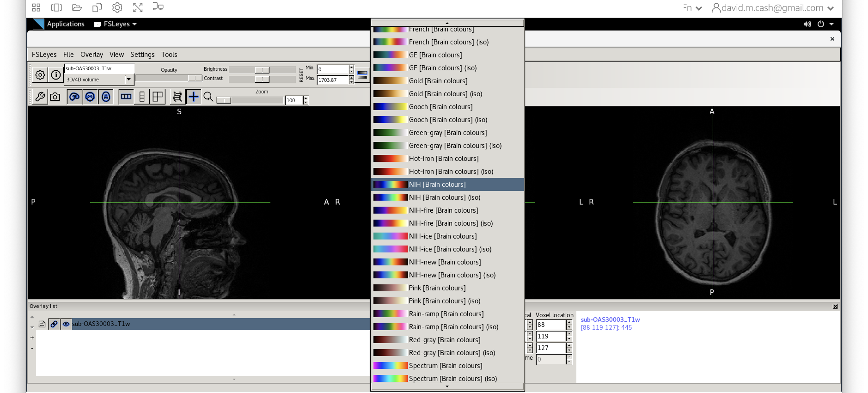Move overlay up arrow in list

coord(32,317)
